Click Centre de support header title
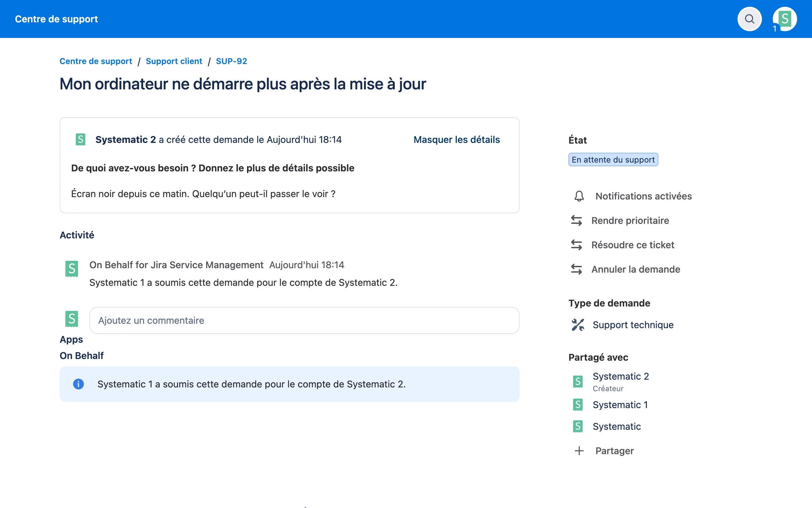The width and height of the screenshot is (812, 508). (57, 19)
